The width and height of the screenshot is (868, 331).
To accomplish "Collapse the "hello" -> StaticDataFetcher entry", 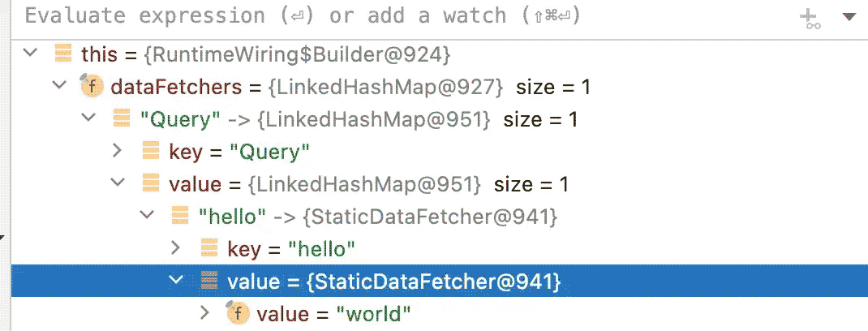I will (147, 216).
